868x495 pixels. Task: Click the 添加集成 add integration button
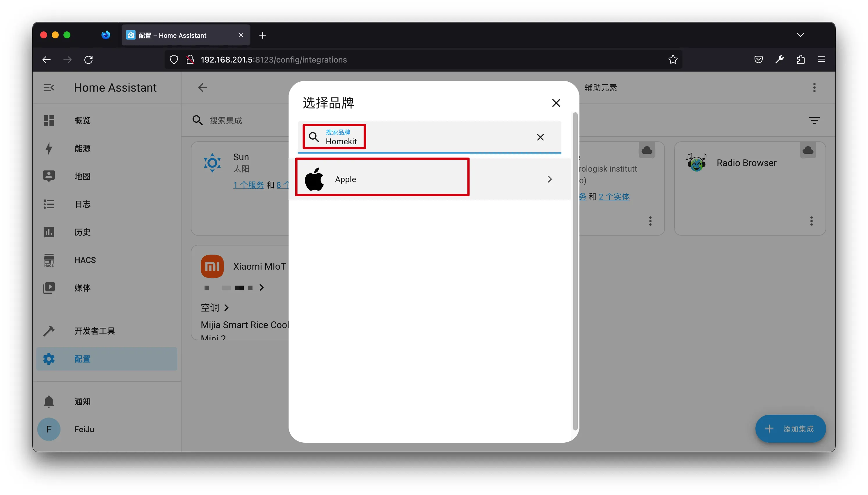pos(790,429)
